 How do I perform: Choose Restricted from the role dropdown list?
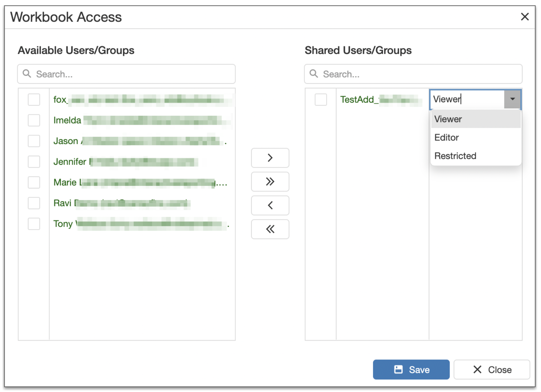(476, 156)
